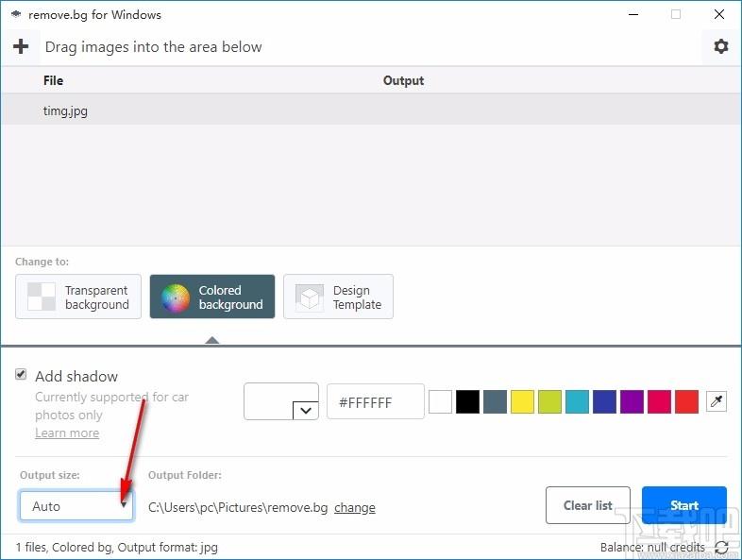The height and width of the screenshot is (560, 742).
Task: Select the Colored background option
Action: pyautogui.click(x=212, y=297)
